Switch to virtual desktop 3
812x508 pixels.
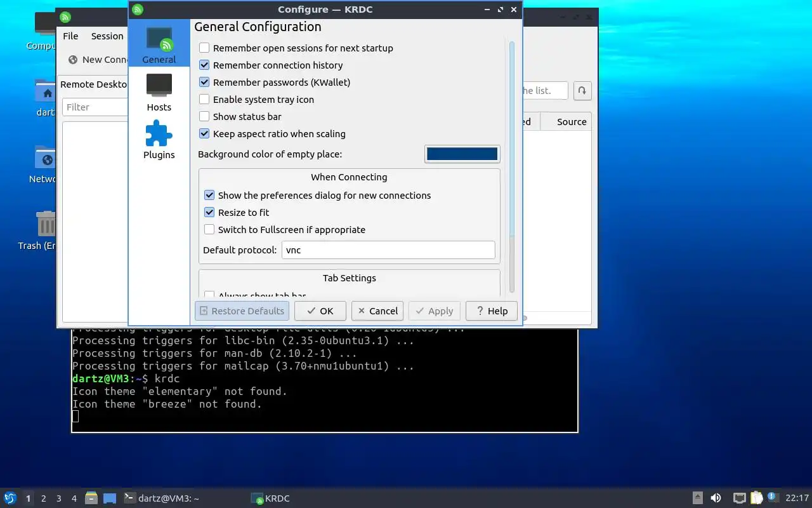coord(59,498)
